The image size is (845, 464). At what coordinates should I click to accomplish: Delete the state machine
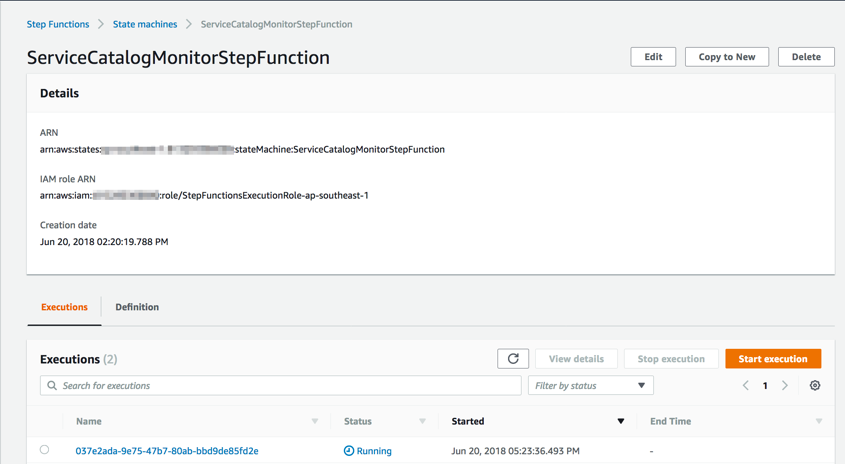coord(806,57)
